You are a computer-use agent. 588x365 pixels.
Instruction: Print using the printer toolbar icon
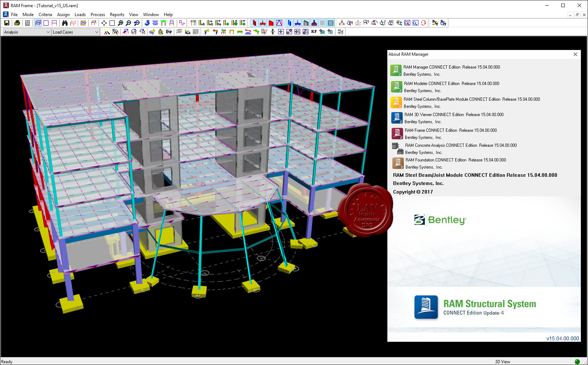17,23
